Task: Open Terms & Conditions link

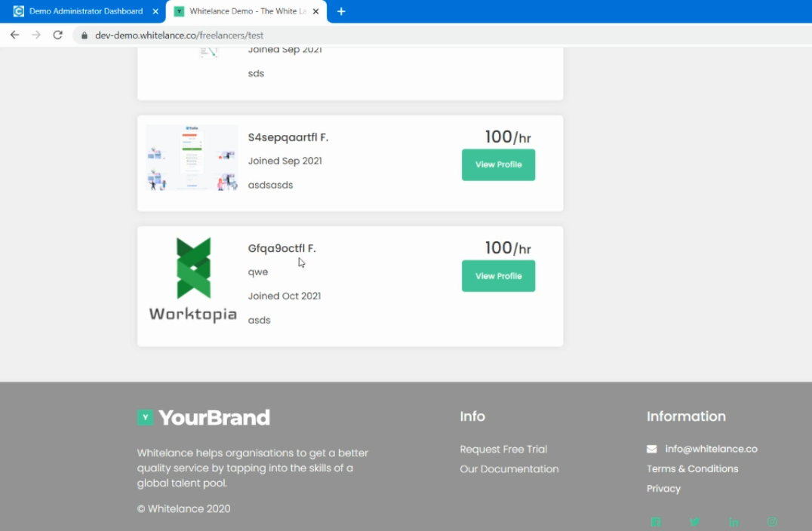Action: pyautogui.click(x=692, y=468)
